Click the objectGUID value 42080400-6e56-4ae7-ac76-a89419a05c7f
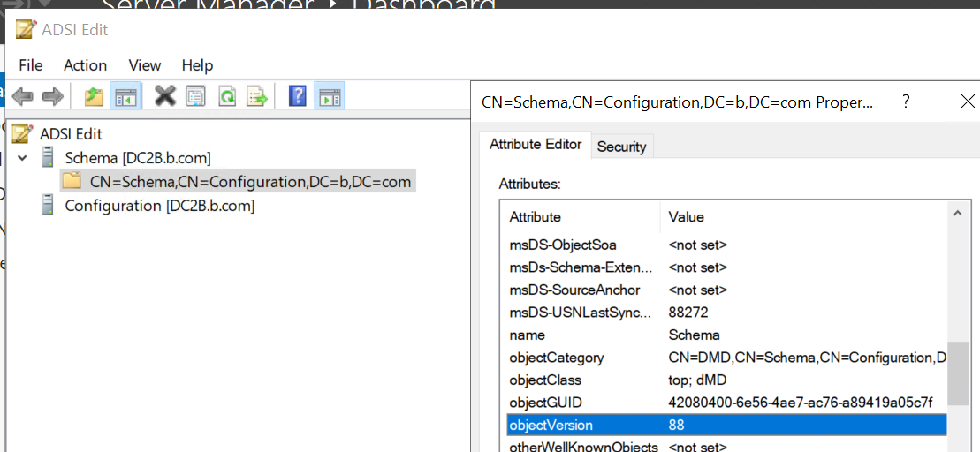 (x=801, y=403)
